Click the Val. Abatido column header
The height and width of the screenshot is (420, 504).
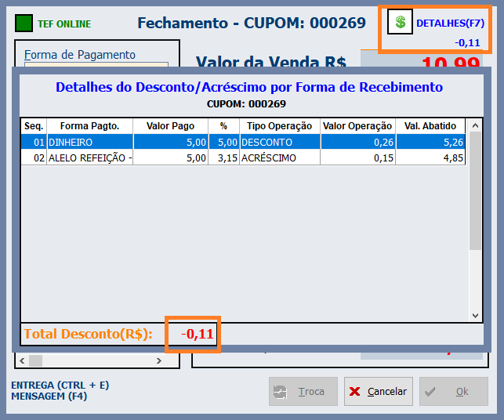430,126
